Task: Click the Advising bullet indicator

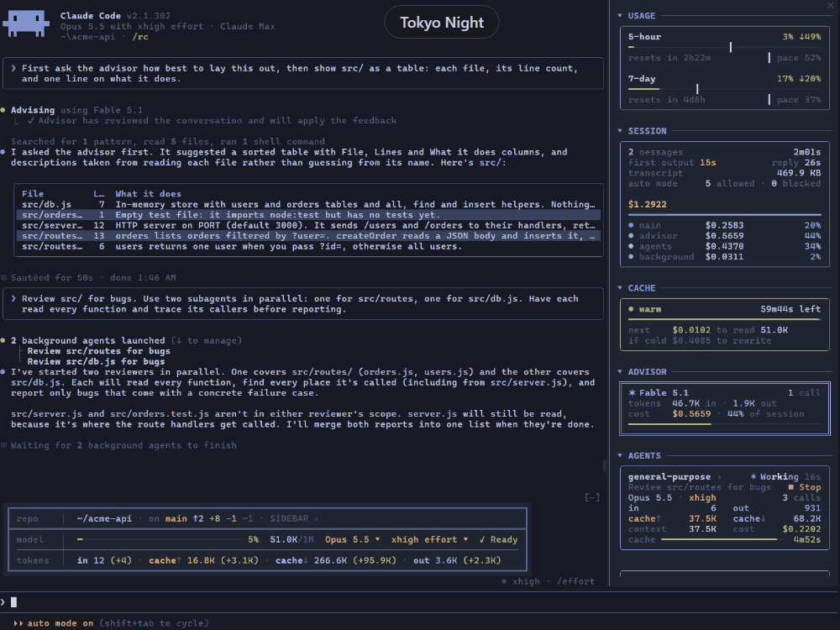Action: [3, 110]
